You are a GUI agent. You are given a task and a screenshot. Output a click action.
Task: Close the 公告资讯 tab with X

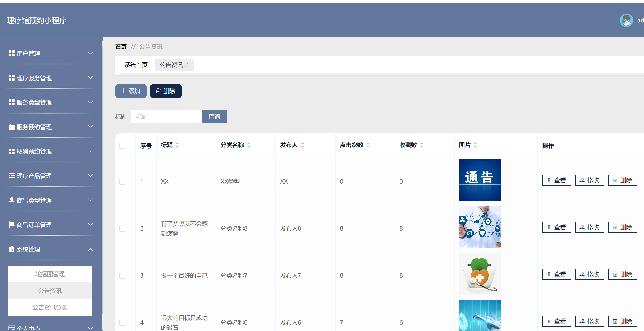click(x=186, y=65)
